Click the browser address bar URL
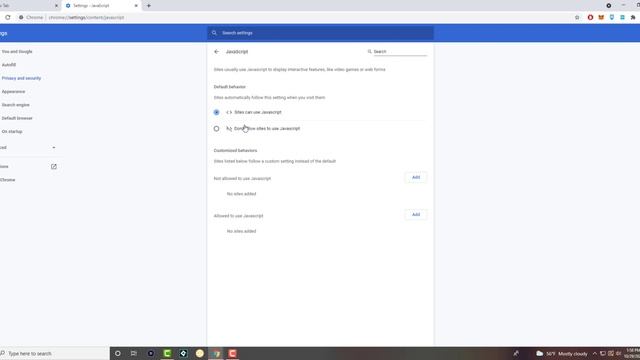 coord(86,18)
